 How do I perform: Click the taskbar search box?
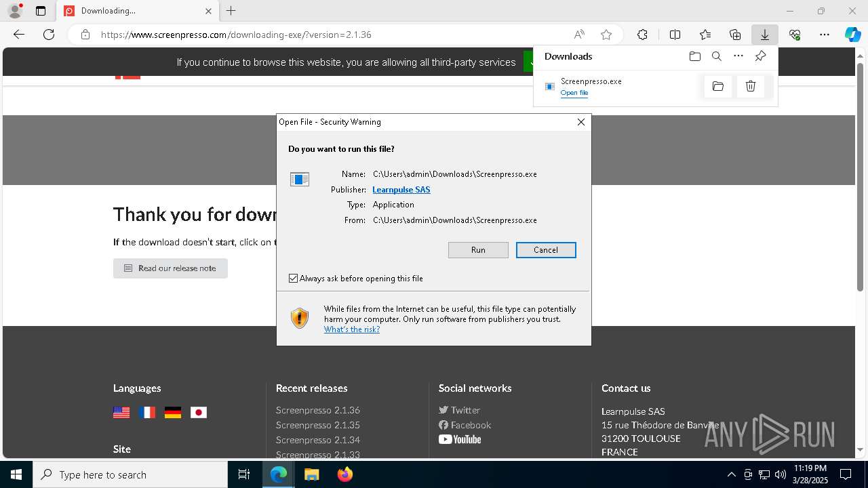point(130,474)
